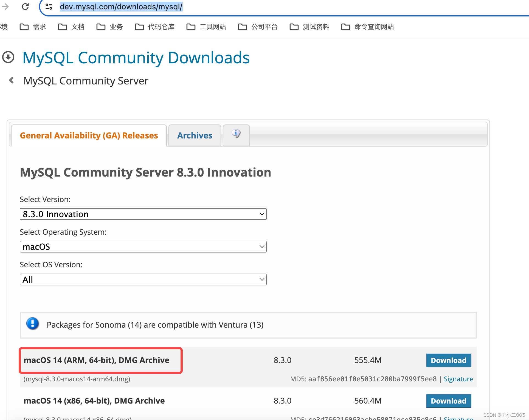Image resolution: width=529 pixels, height=420 pixels.
Task: Switch to the Archives tab
Action: coord(194,135)
